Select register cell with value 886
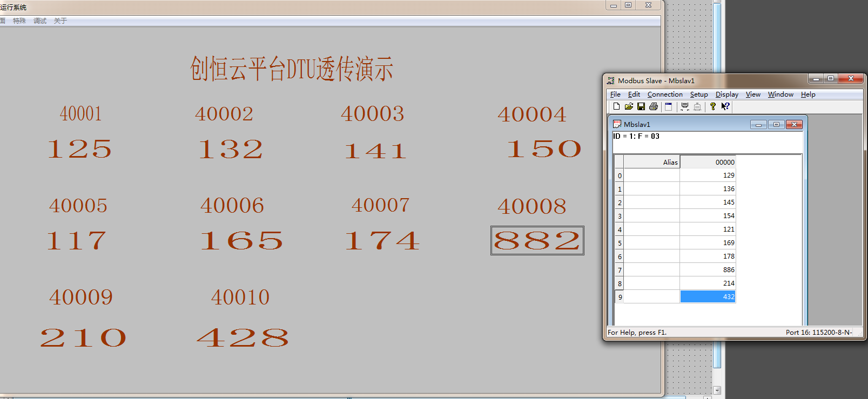Image resolution: width=868 pixels, height=399 pixels. point(708,270)
